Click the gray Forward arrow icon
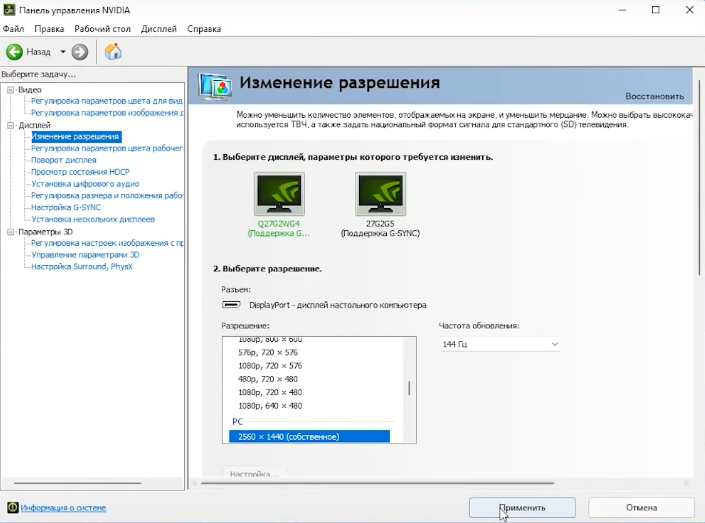The image size is (705, 523). 80,52
